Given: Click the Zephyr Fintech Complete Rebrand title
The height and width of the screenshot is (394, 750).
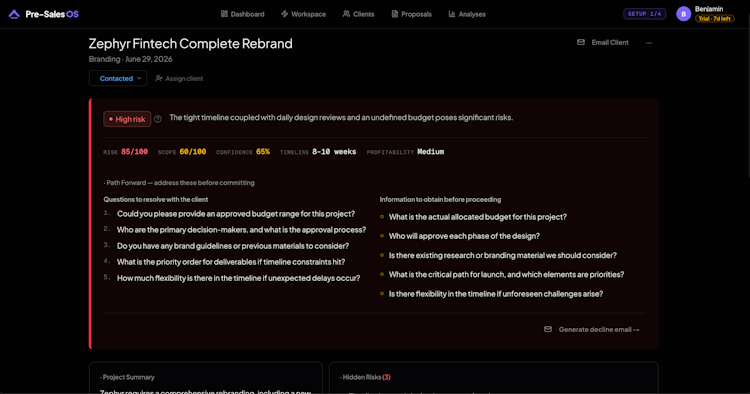Looking at the screenshot, I should pos(190,44).
